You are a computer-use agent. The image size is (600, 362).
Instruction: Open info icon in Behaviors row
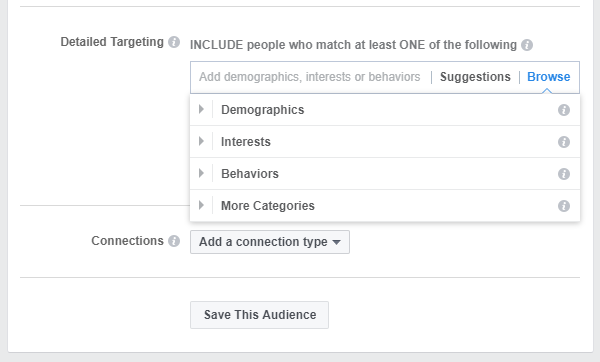coord(564,174)
